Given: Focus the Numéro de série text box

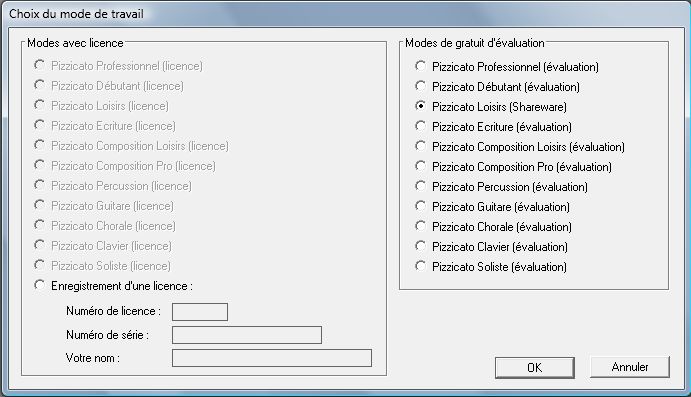Looking at the screenshot, I should [x=247, y=335].
